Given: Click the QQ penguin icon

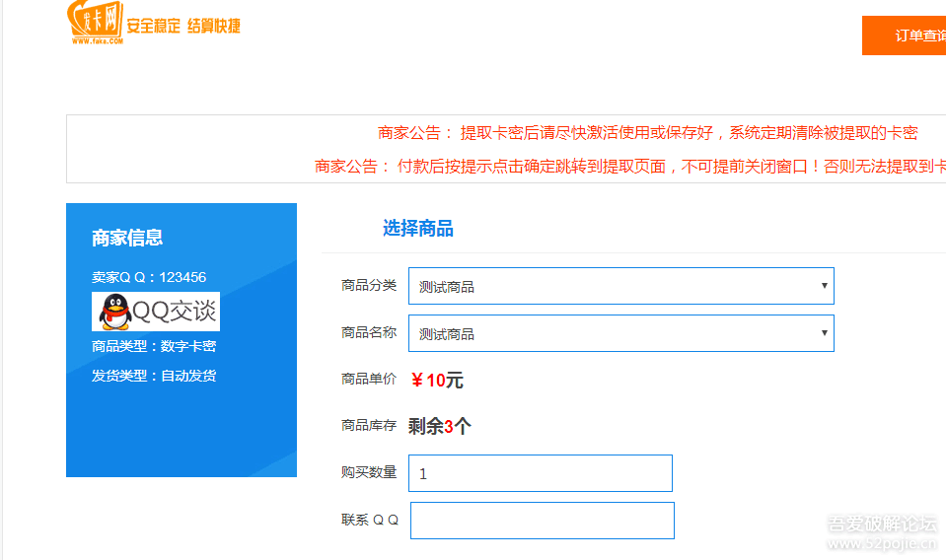Looking at the screenshot, I should point(115,312).
